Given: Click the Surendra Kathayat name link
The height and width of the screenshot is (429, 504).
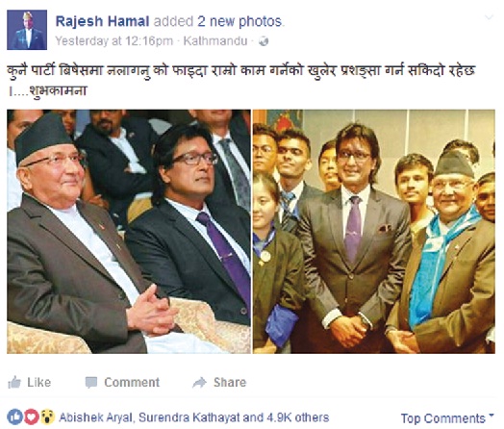Looking at the screenshot, I should [189, 417].
